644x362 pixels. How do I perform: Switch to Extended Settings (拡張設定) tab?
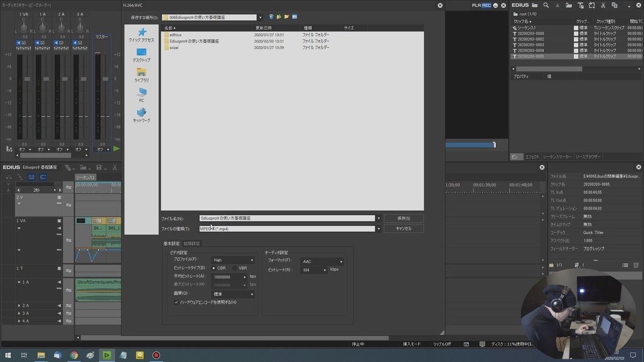tap(192, 243)
